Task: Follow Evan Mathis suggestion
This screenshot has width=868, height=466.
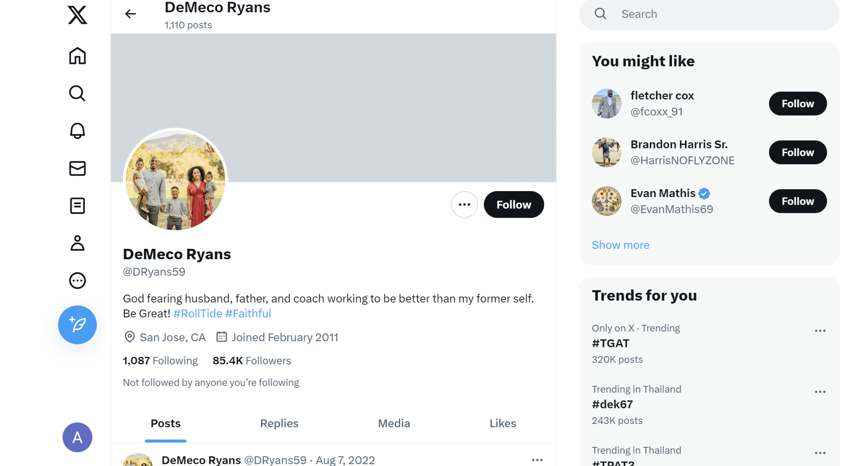Action: tap(798, 201)
